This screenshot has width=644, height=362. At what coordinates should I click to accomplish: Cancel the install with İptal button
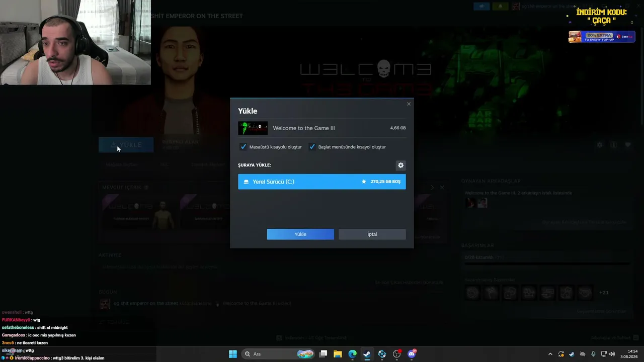372,234
